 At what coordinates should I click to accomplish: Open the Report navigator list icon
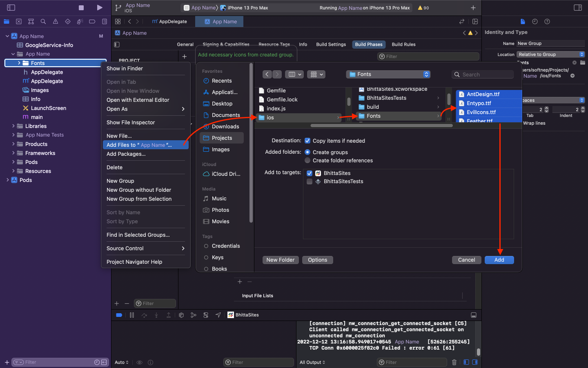click(104, 21)
